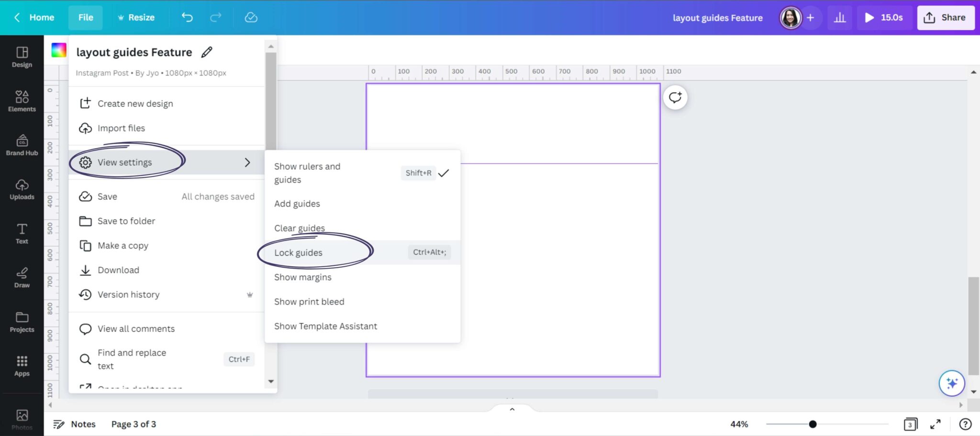The height and width of the screenshot is (436, 980).
Task: Click the undo arrow icon
Action: (x=187, y=18)
